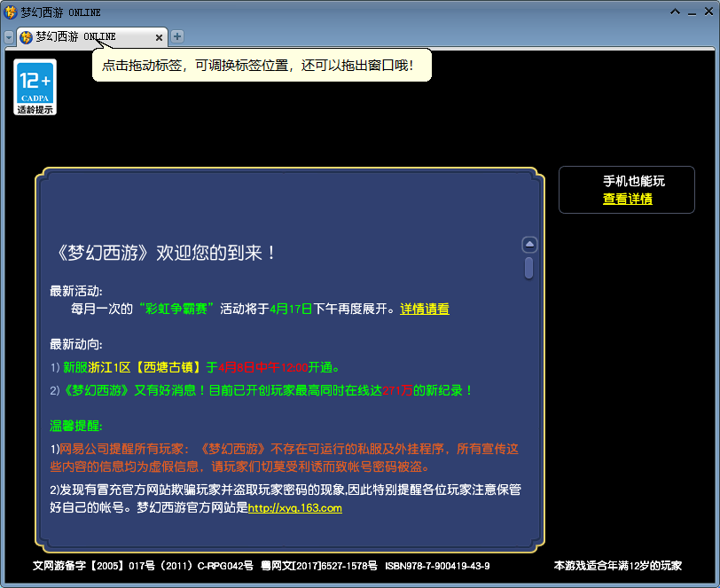Close the 梦幻西游 ONLINE tab
This screenshot has height=588, width=720.
click(159, 37)
